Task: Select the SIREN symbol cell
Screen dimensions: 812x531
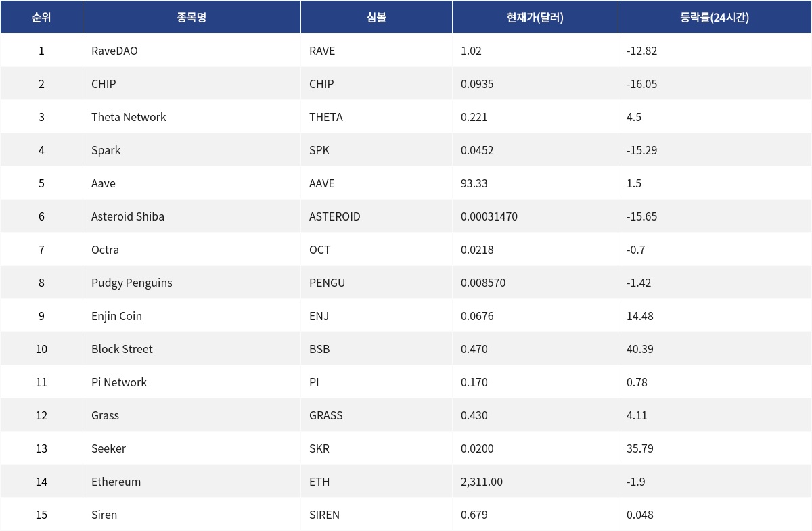Action: (324, 515)
